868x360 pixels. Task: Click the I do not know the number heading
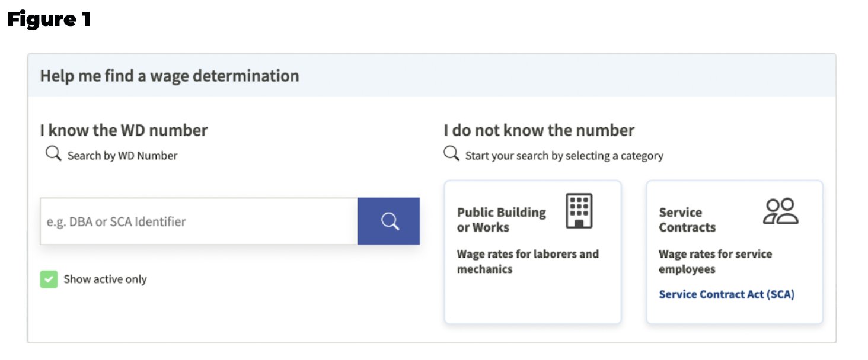point(539,130)
